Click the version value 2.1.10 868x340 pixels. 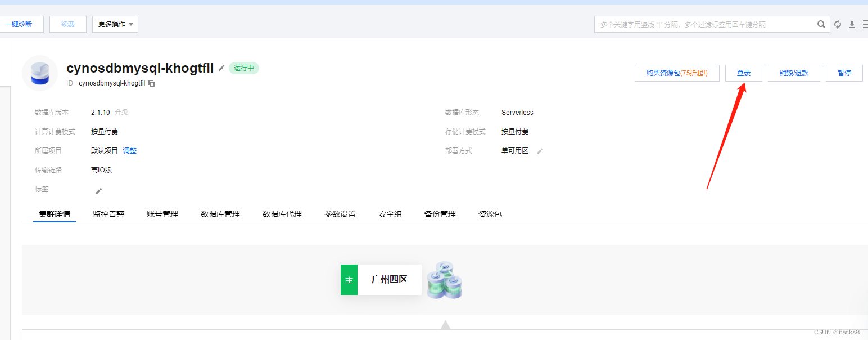tap(101, 113)
